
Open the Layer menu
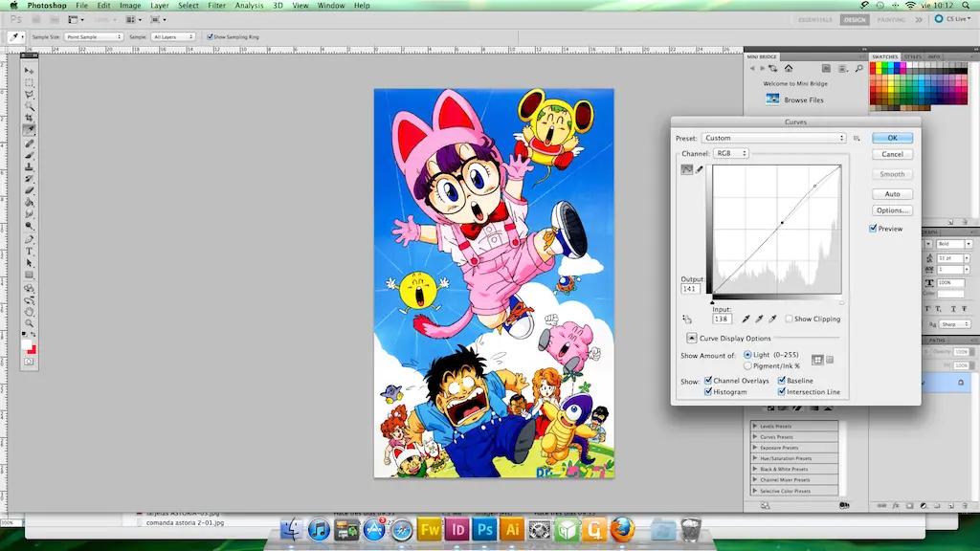(160, 6)
